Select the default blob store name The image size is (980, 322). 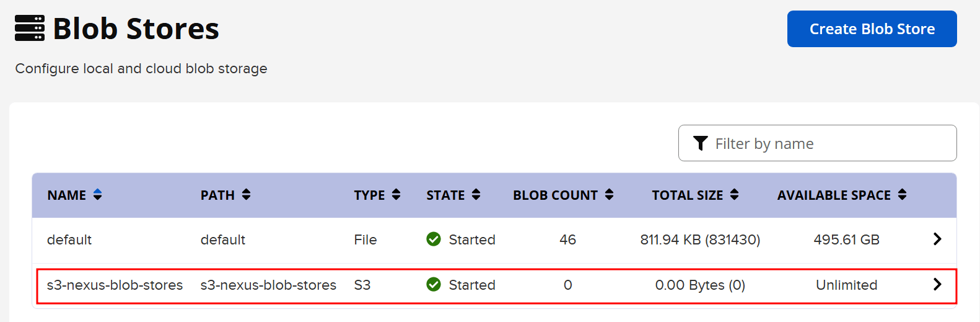(69, 239)
